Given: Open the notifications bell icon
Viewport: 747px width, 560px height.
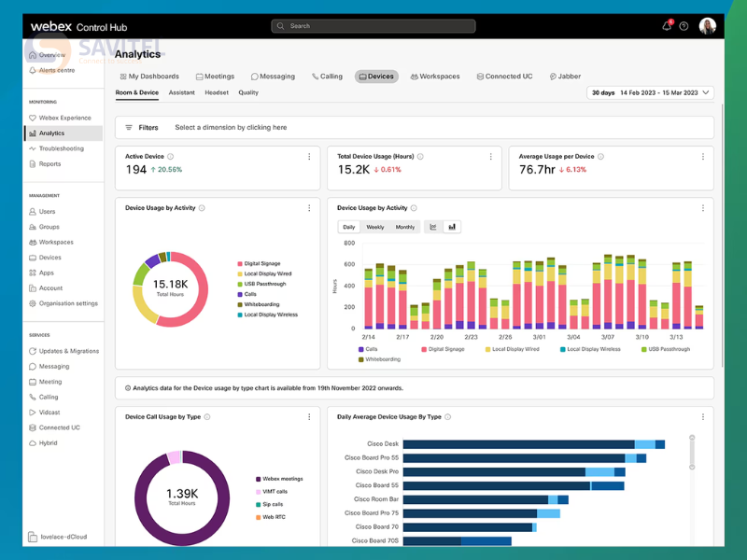Looking at the screenshot, I should [x=667, y=26].
